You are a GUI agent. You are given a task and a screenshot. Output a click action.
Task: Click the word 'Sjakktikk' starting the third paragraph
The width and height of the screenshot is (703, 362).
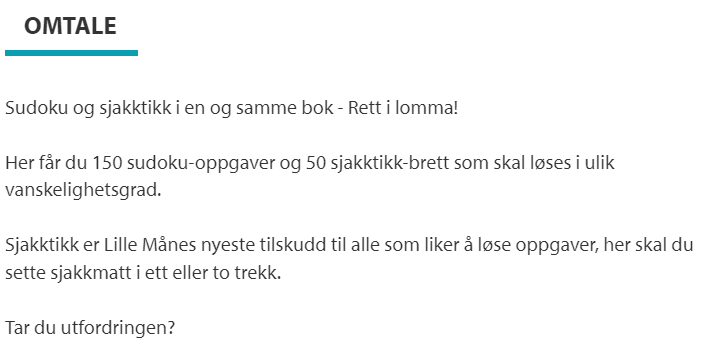[x=35, y=245]
